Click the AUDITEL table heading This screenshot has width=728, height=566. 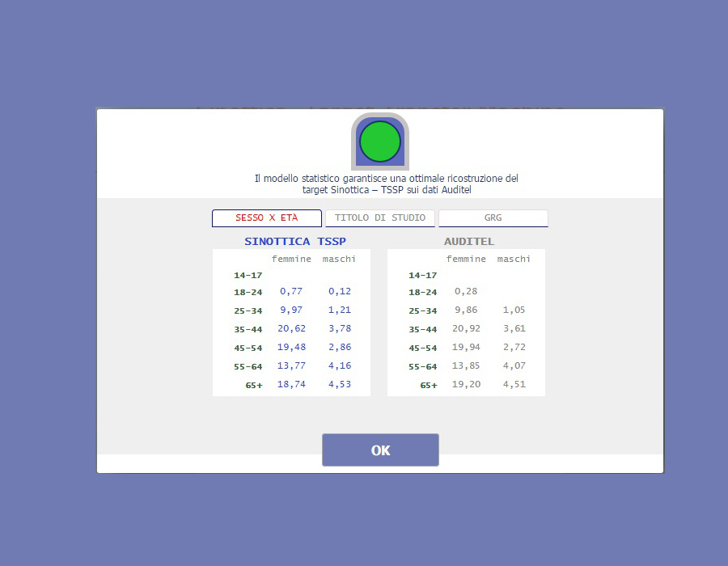click(469, 241)
